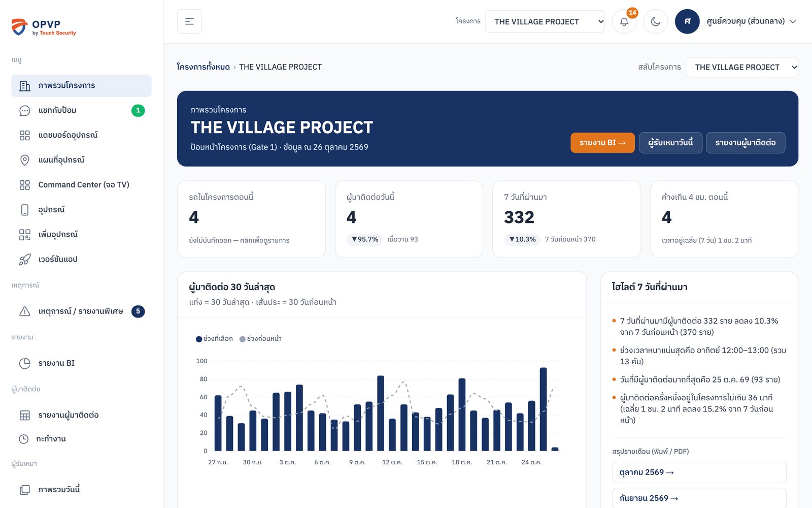Viewport: 812px width, 508px height.
Task: Open the กันยายน 2569 monthly summary link
Action: pyautogui.click(x=699, y=498)
